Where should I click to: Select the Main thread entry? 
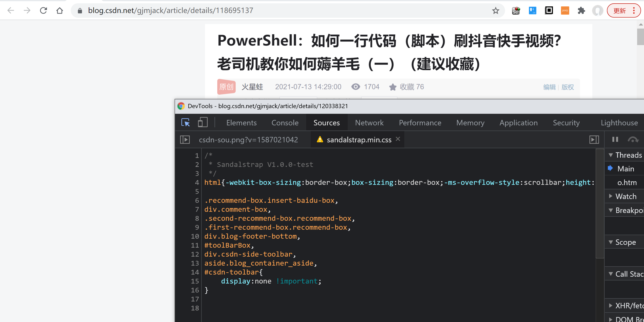[624, 168]
